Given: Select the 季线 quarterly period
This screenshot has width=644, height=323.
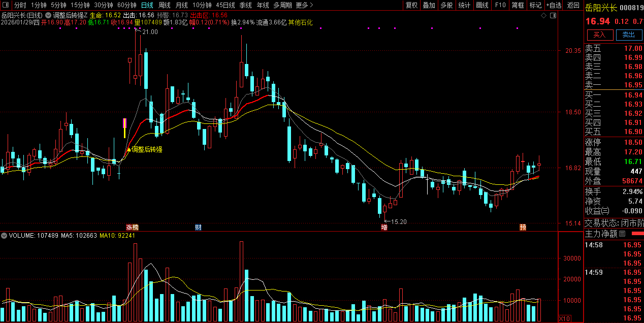Looking at the screenshot, I should click(245, 5).
